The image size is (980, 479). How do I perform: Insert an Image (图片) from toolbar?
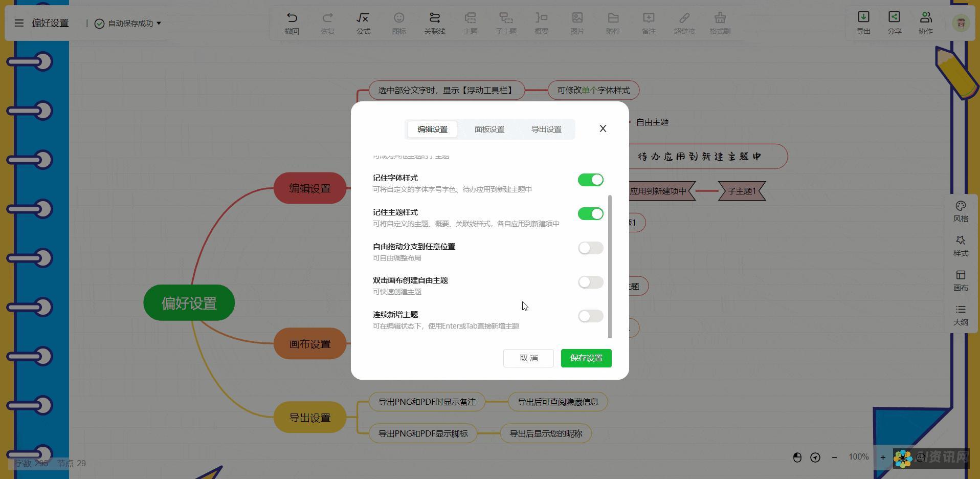point(577,23)
